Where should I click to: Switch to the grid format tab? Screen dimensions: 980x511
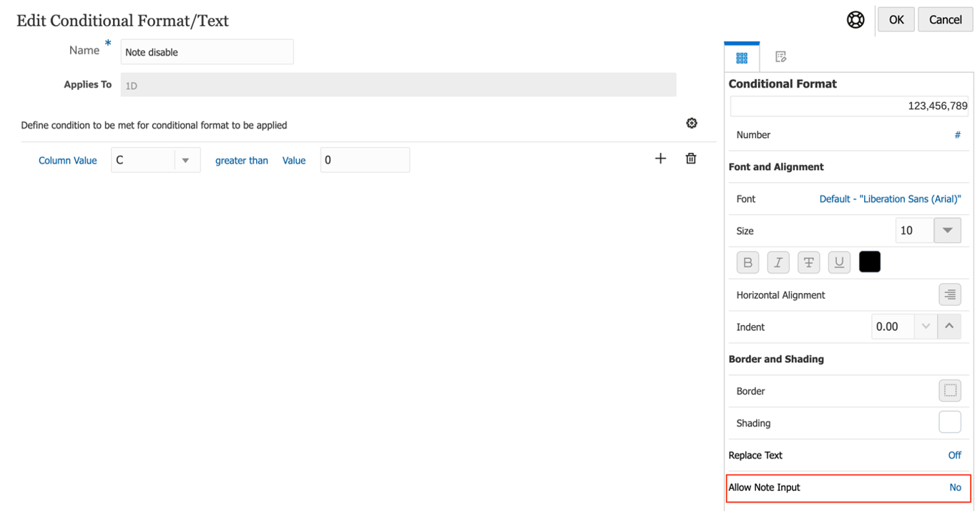pyautogui.click(x=742, y=58)
